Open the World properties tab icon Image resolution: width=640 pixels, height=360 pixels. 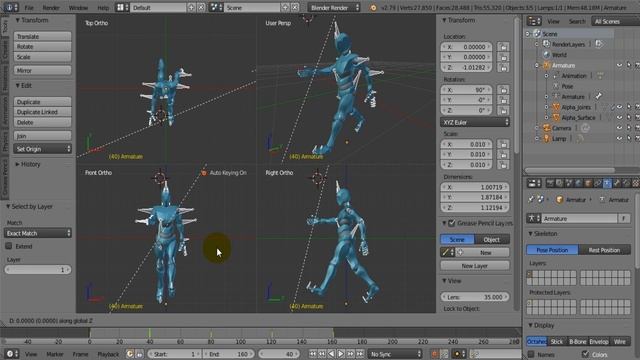coord(578,184)
